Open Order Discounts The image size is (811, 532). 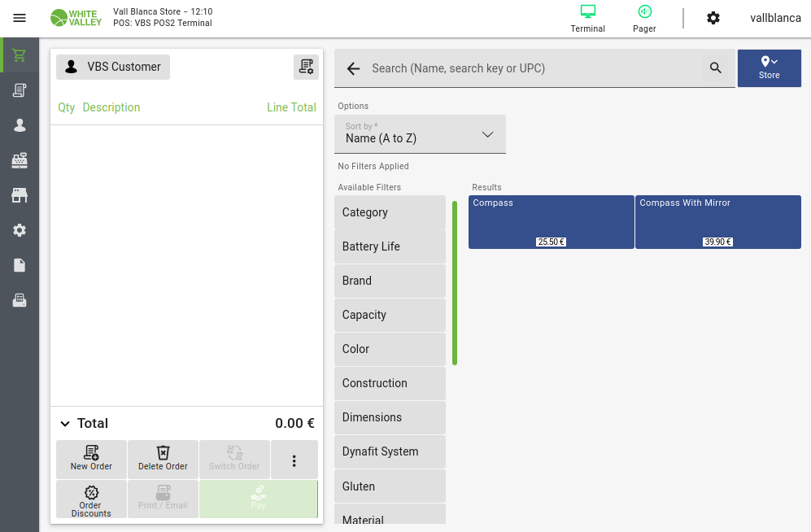click(92, 499)
